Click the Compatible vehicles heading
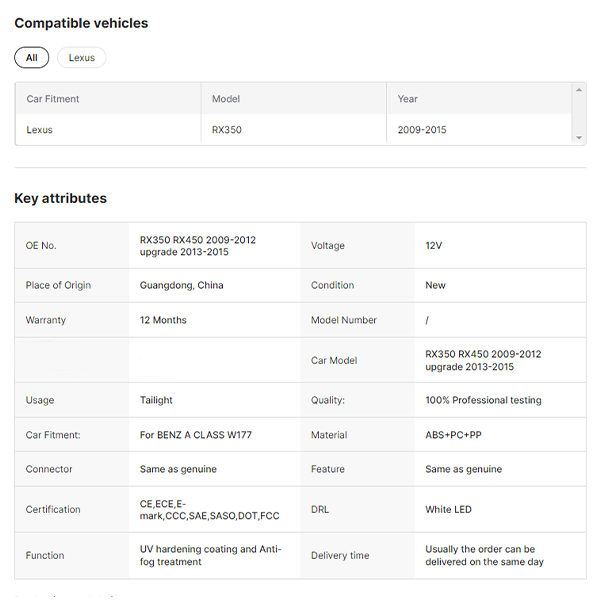 click(81, 23)
